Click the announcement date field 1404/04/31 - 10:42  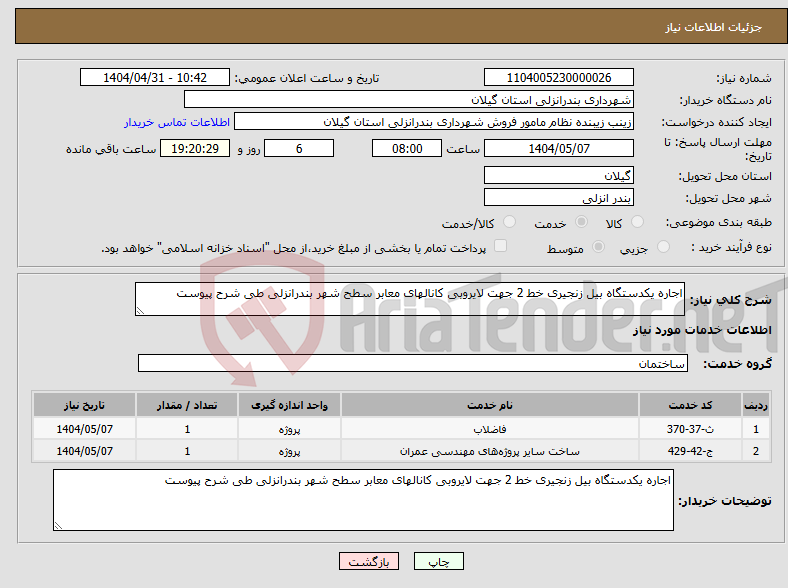[155, 77]
